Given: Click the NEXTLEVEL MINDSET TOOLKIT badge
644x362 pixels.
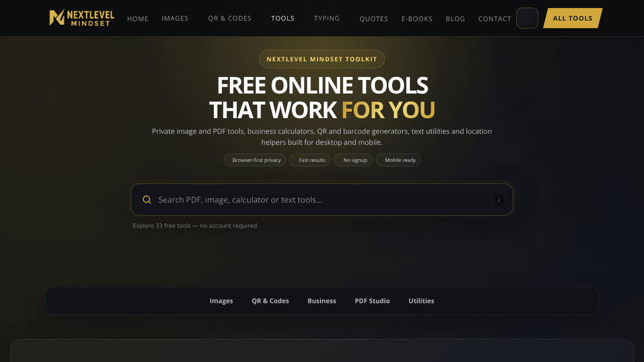Looking at the screenshot, I should point(322,59).
